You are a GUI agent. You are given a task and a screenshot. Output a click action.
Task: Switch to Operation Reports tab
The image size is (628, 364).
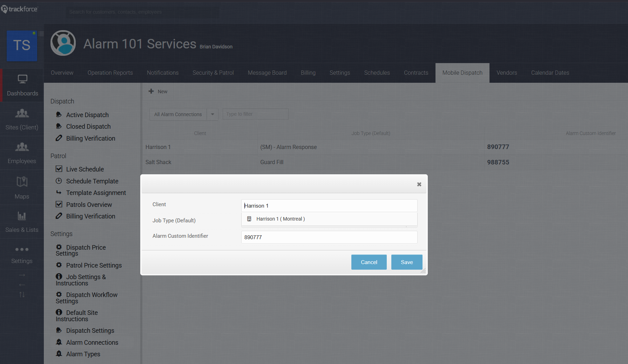(x=110, y=73)
